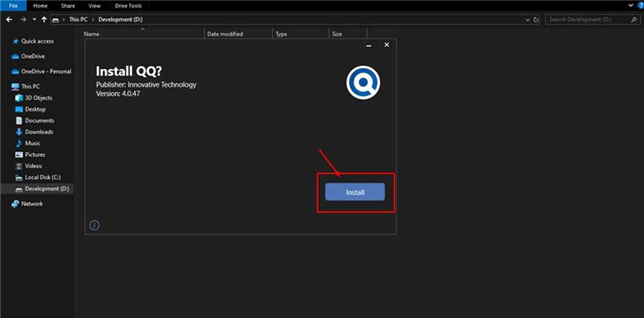Click the QQ logo in installer

coord(363,83)
